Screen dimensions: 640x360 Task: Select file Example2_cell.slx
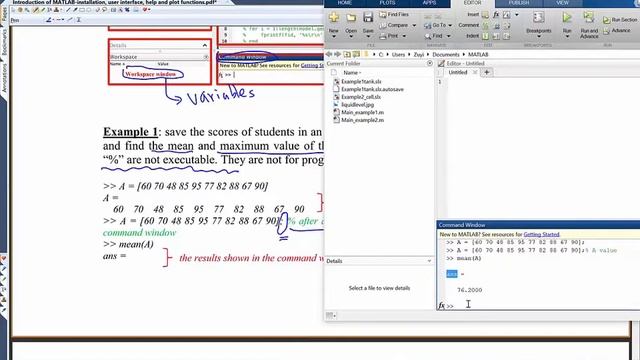tap(357, 97)
